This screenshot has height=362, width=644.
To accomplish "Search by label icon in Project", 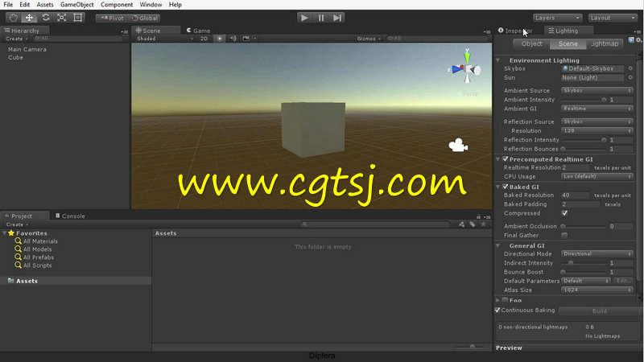I will point(473,224).
